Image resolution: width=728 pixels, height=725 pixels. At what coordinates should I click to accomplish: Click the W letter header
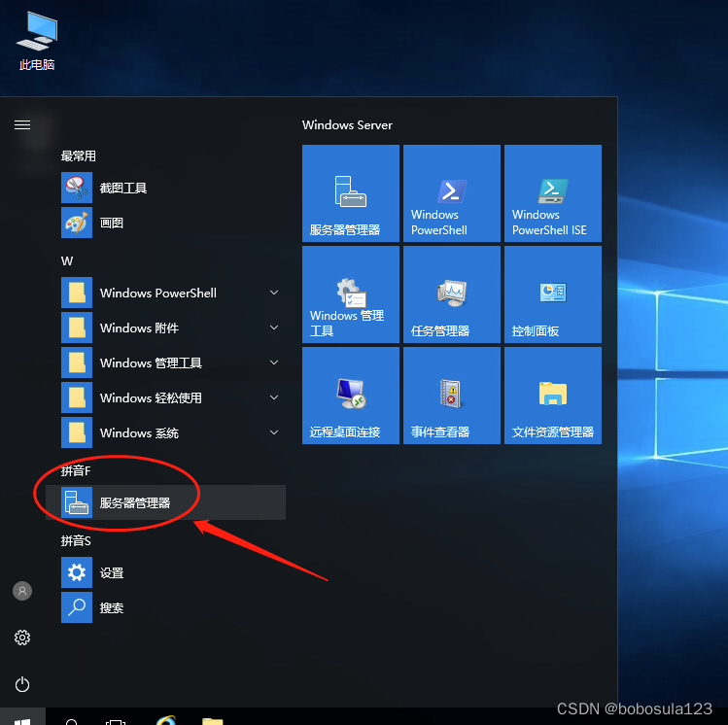pos(67,260)
